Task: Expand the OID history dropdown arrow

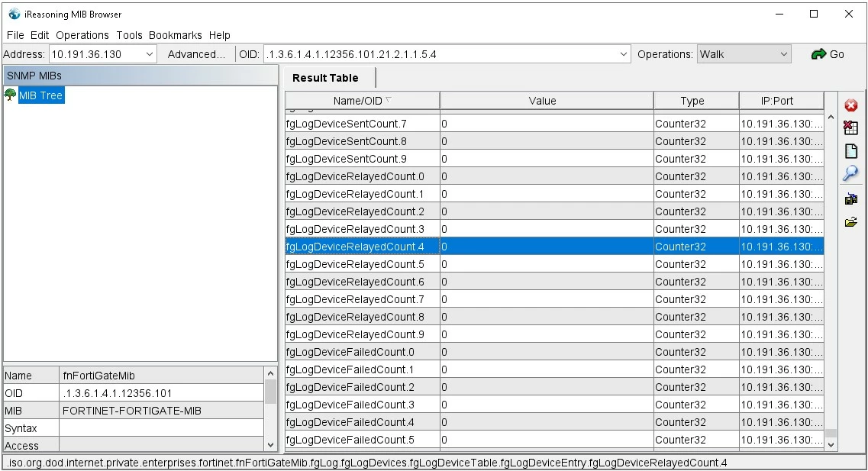Action: [623, 54]
